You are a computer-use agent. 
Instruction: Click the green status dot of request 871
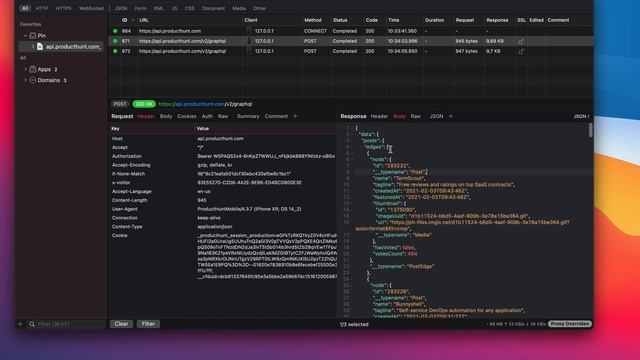[x=115, y=41]
